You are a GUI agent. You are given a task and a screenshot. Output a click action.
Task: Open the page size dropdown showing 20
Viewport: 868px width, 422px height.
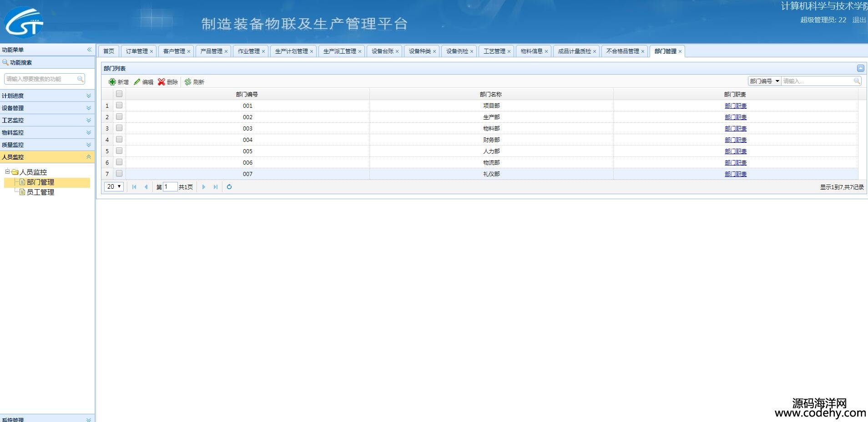(114, 187)
